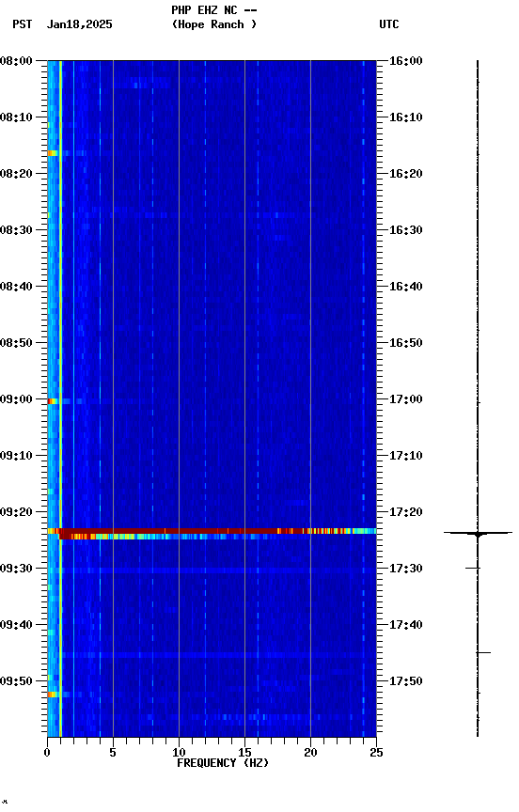519x812 pixels.
Task: Click the 17:00 UTC time label
Action: (406, 399)
